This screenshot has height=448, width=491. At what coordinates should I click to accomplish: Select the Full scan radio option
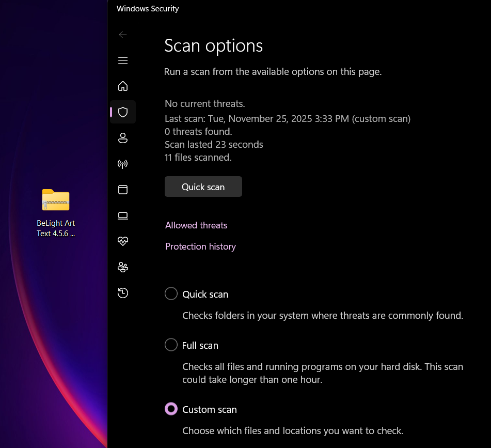click(x=171, y=345)
